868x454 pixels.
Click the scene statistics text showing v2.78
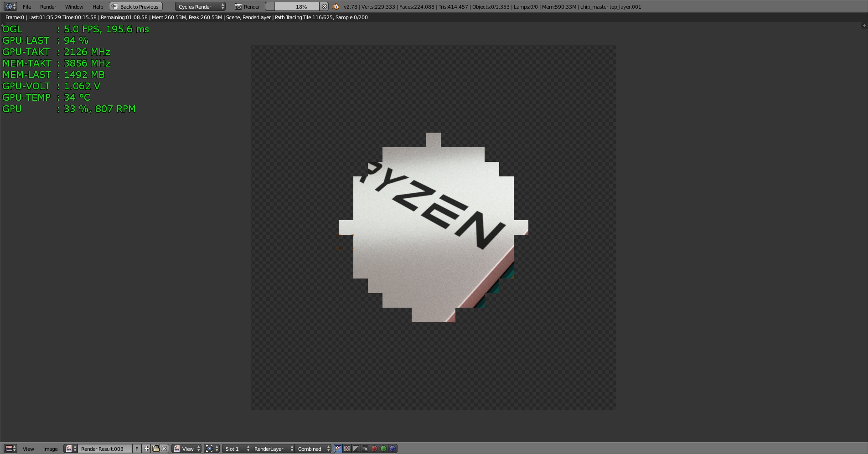tap(492, 7)
